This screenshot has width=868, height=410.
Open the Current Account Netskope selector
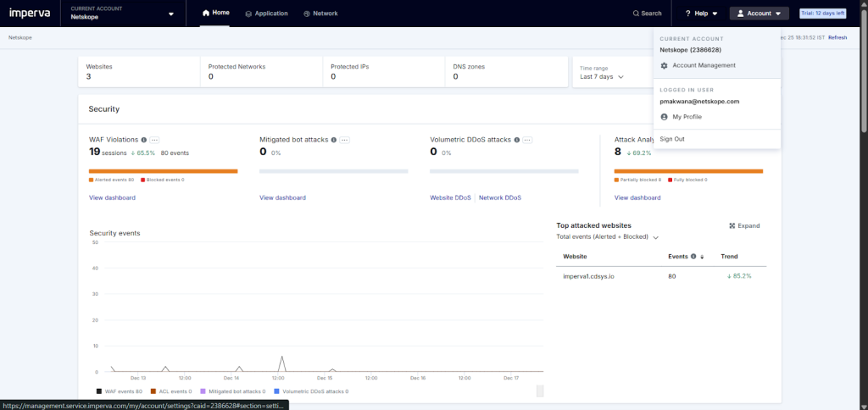[122, 14]
